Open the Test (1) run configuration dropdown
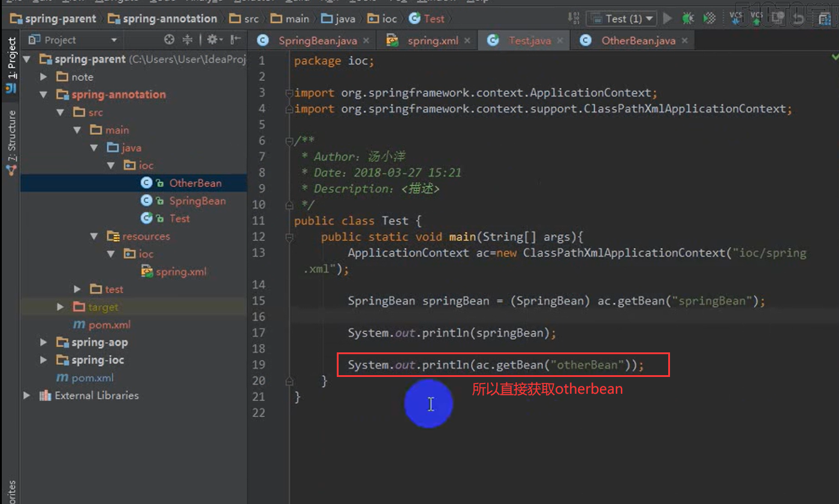Image resolution: width=839 pixels, height=504 pixels. 621,19
